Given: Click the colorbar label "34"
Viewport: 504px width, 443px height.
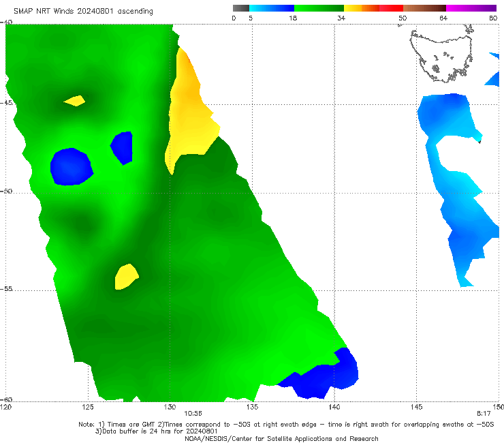Looking at the screenshot, I should pyautogui.click(x=341, y=18).
